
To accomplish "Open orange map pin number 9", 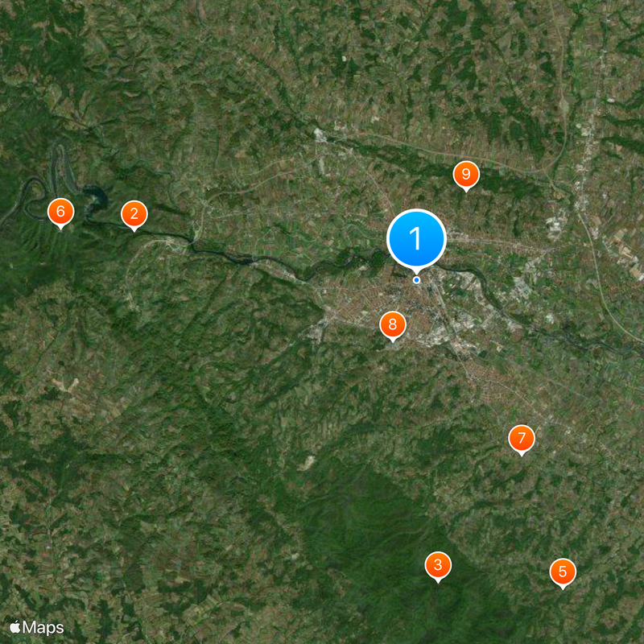I will 466,175.
